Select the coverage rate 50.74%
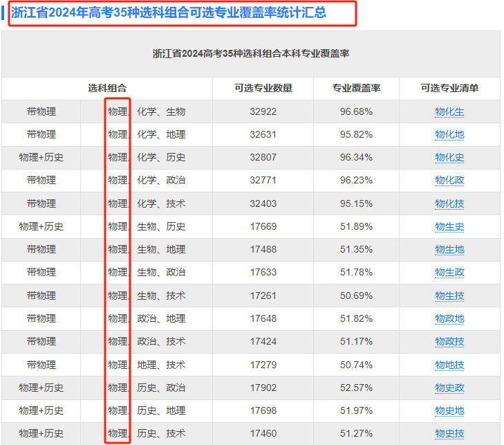 pos(356,365)
